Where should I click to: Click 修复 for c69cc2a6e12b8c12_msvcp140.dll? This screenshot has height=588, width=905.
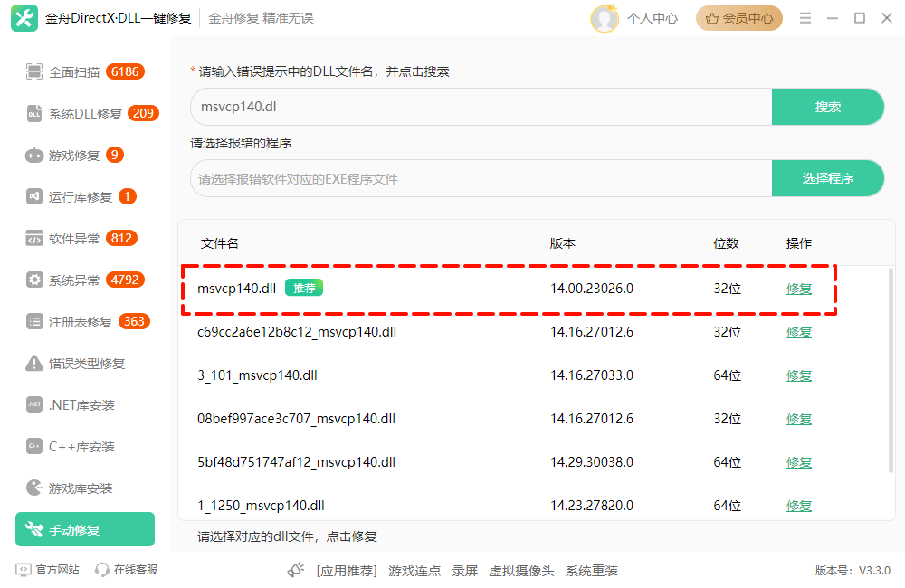coord(799,332)
